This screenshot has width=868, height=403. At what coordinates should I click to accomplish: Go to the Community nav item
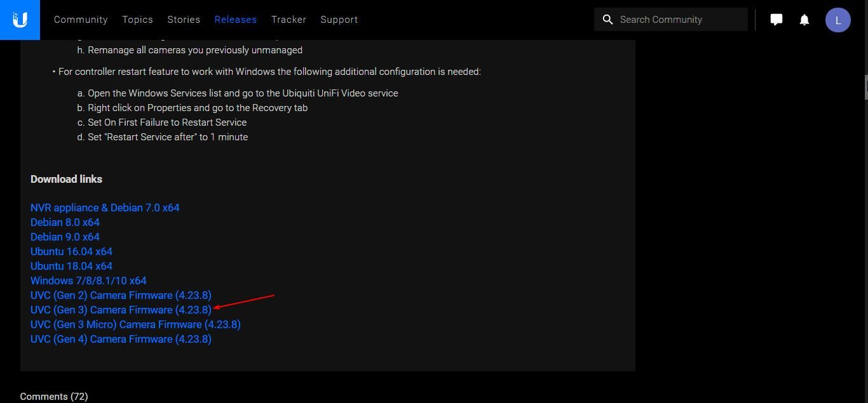click(81, 20)
